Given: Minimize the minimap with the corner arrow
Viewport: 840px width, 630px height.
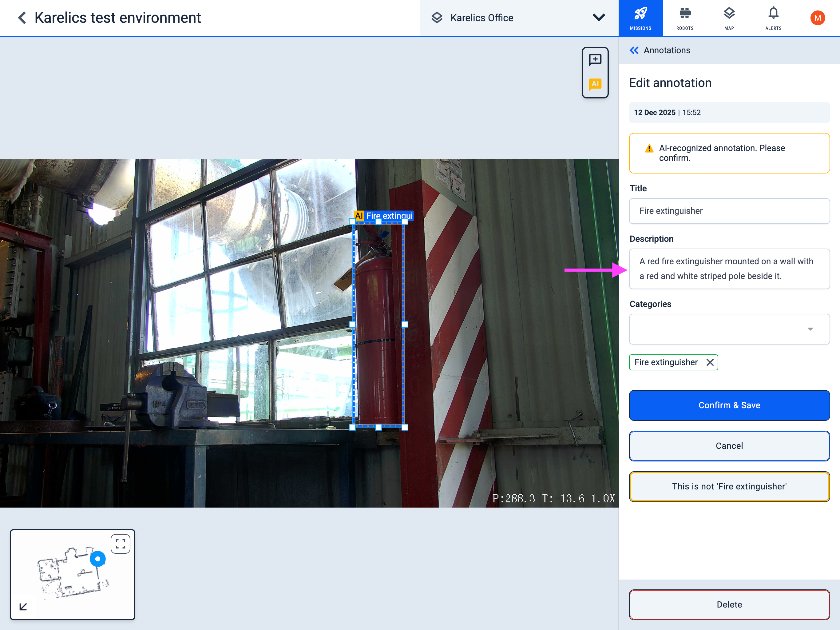Looking at the screenshot, I should point(23,606).
